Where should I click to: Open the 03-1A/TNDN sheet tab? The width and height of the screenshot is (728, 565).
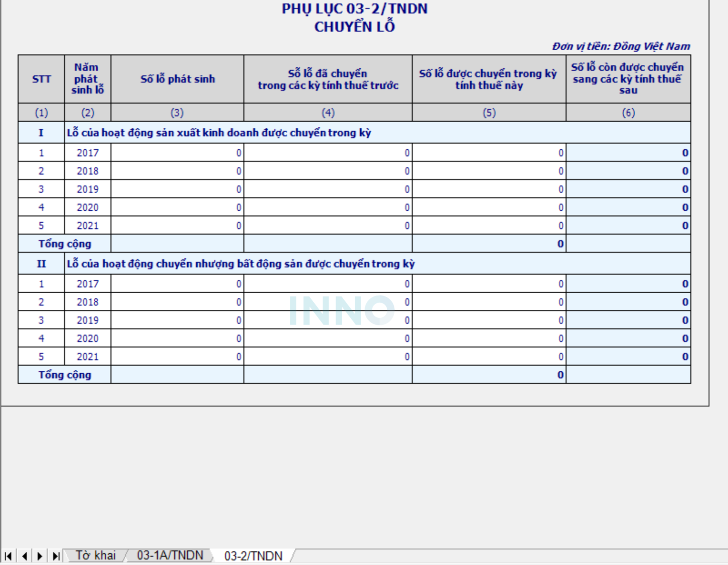[170, 556]
